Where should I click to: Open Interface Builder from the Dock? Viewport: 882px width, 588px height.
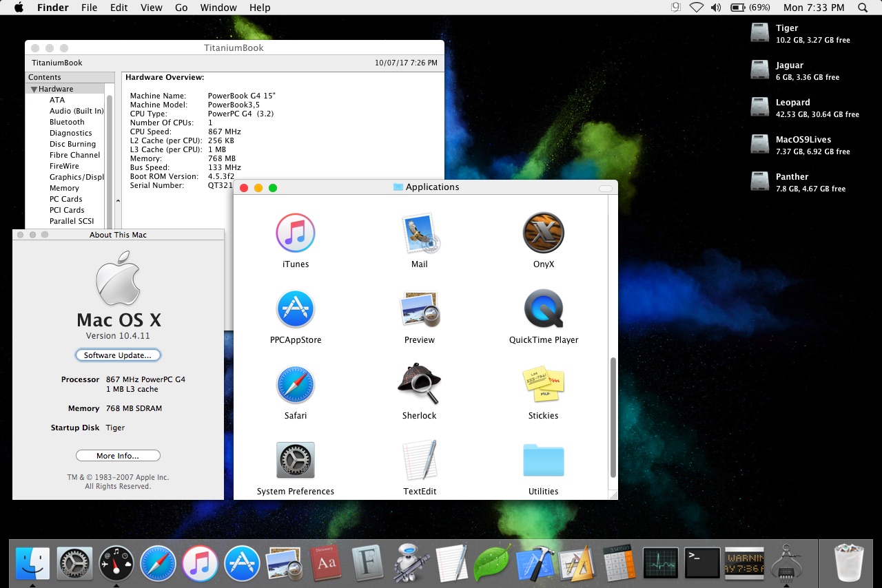coord(576,563)
